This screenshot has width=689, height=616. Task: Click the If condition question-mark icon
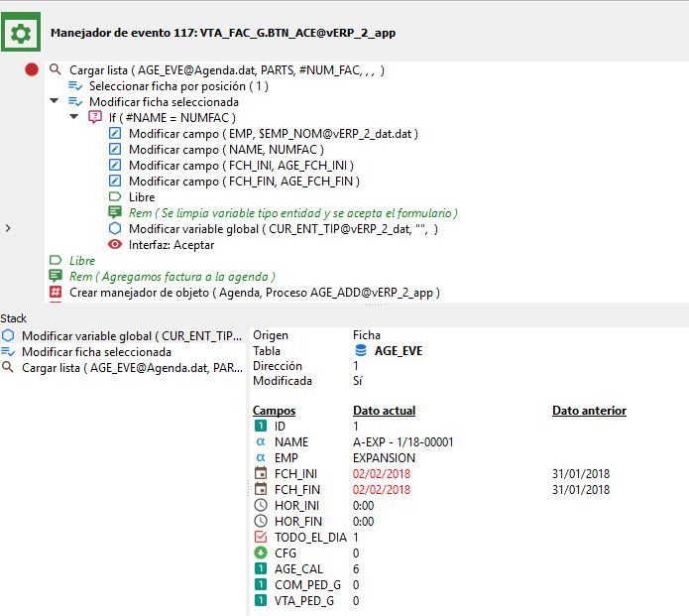click(95, 117)
